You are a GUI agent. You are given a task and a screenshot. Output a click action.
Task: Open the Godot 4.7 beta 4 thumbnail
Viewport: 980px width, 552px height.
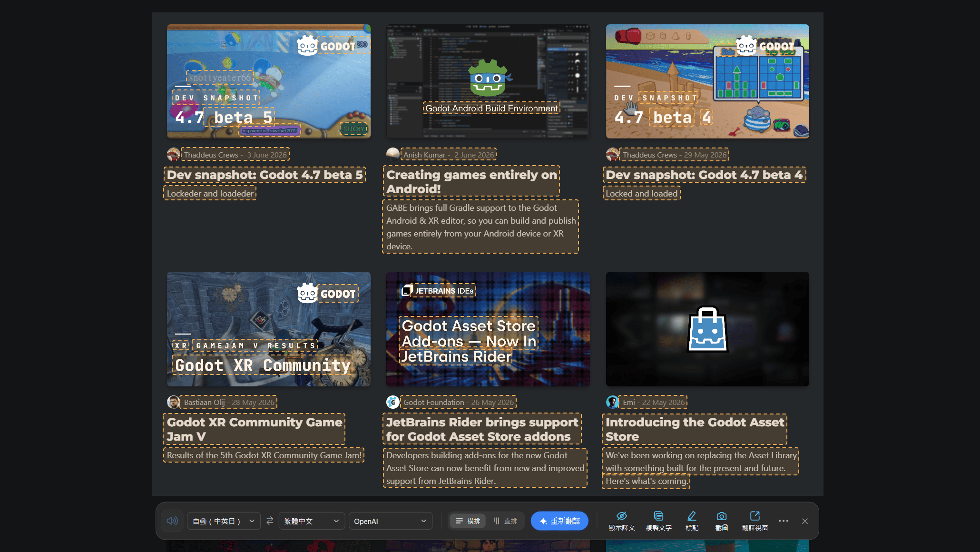[707, 81]
